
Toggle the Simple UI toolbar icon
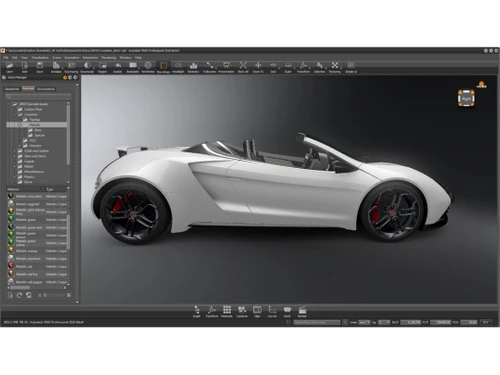(351, 65)
